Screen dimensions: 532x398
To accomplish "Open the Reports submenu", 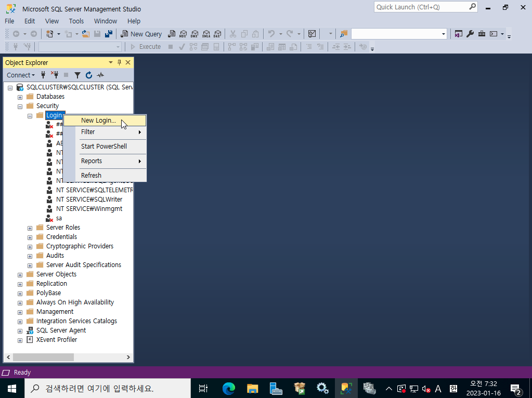I will (x=105, y=161).
